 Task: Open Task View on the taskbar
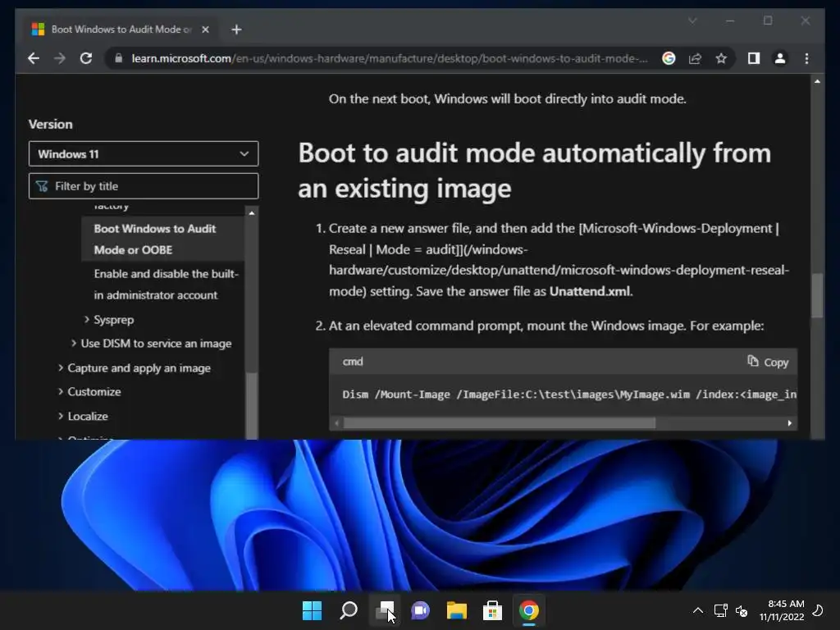tap(384, 610)
